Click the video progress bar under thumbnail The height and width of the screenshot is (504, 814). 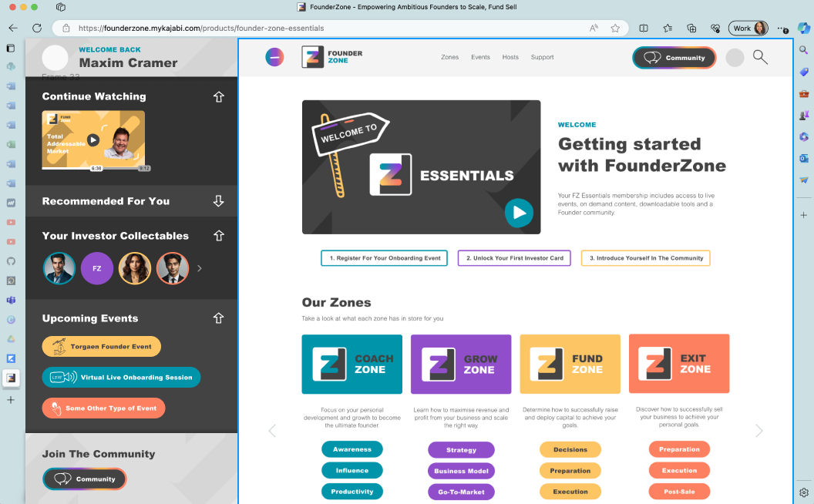(x=93, y=168)
